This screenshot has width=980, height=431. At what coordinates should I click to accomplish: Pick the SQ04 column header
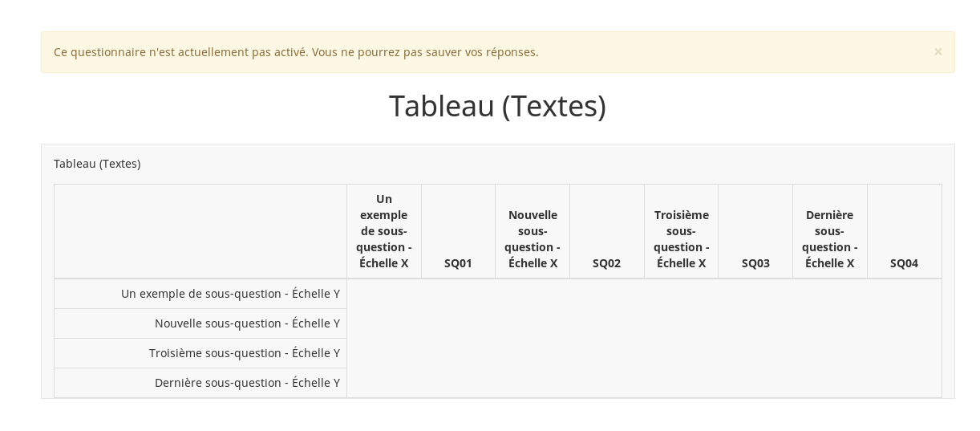click(904, 263)
